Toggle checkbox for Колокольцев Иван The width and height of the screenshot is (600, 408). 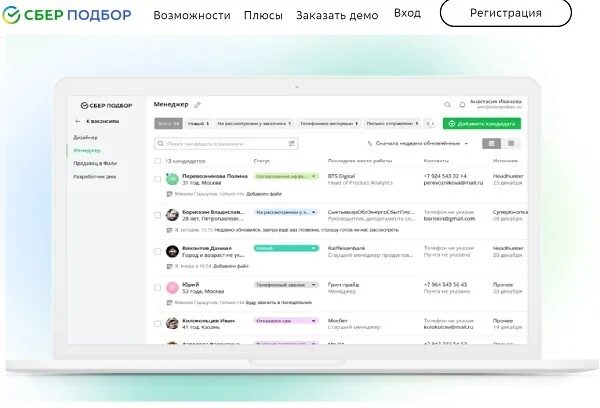coord(157,324)
